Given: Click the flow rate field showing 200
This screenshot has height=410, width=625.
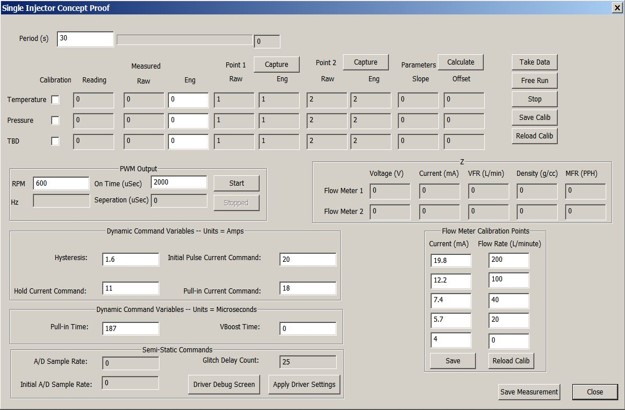Looking at the screenshot, I should [509, 260].
